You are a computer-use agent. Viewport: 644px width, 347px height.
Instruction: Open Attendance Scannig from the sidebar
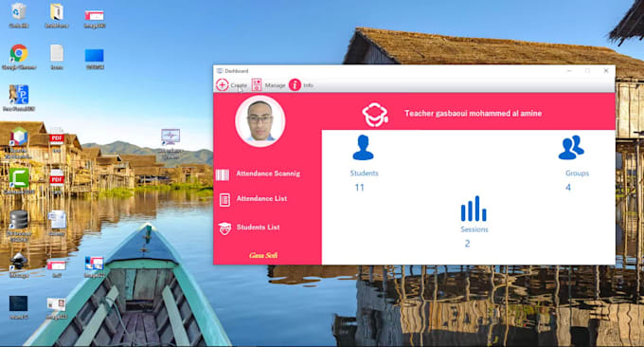coord(268,173)
